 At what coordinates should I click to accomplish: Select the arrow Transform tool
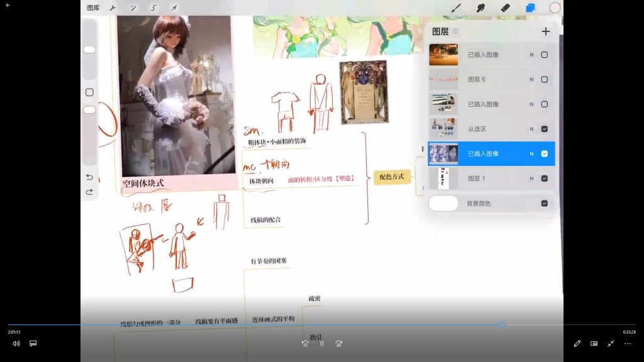[174, 8]
